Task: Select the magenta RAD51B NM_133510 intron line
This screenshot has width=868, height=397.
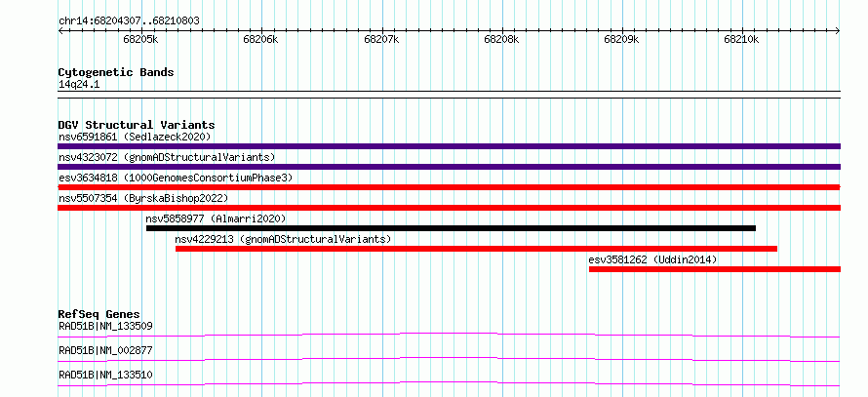Action: pyautogui.click(x=449, y=383)
